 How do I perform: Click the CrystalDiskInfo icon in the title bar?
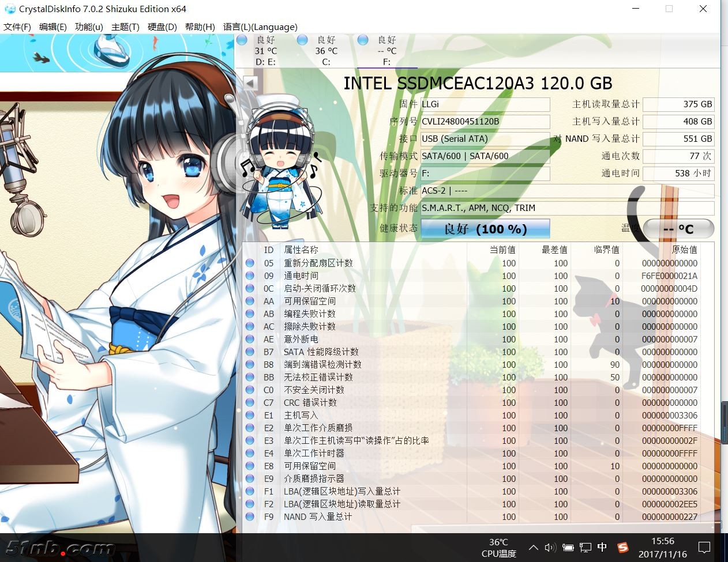tap(9, 9)
